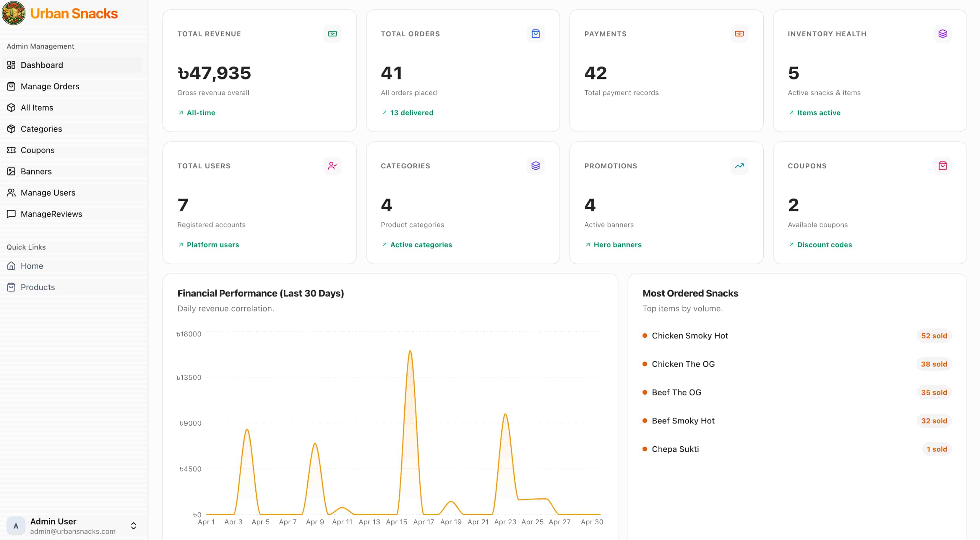Select the Beef The OG row

coord(797,393)
